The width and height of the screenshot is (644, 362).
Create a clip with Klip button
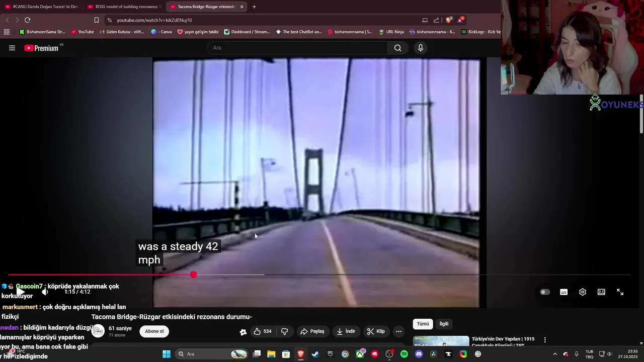click(x=376, y=331)
